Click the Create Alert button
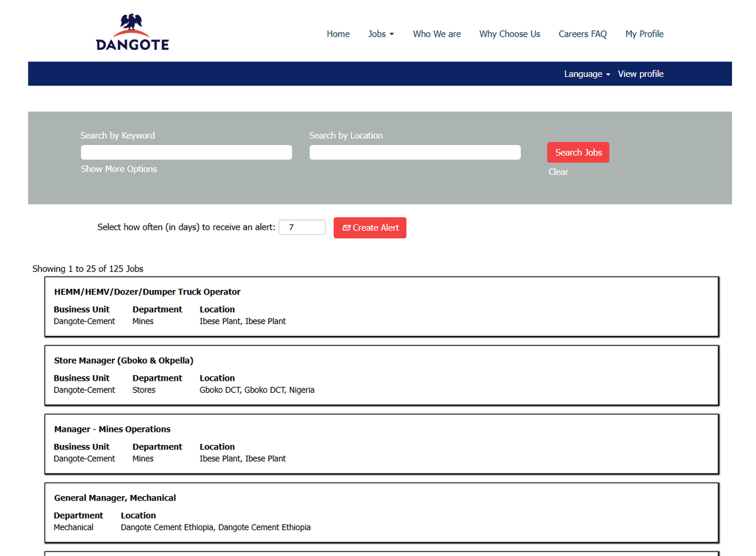 (370, 228)
